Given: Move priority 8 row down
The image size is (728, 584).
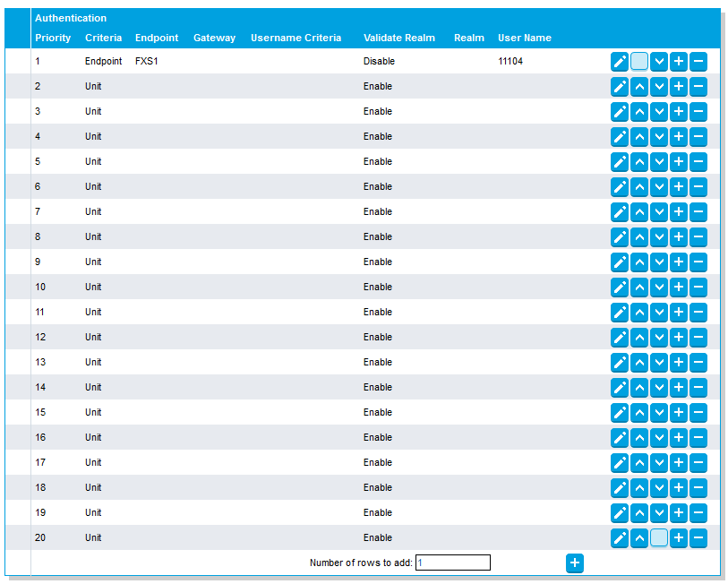Looking at the screenshot, I should 659,237.
